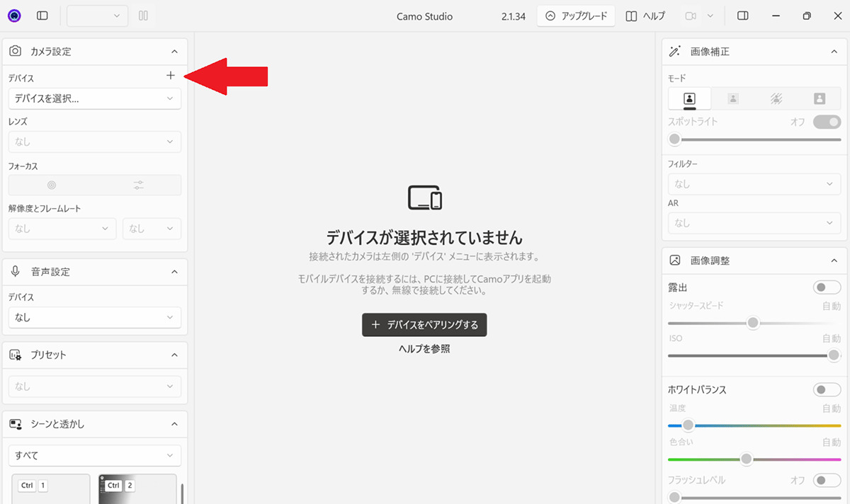
Task: Toggle the フラッシュレベル switch
Action: pyautogui.click(x=827, y=480)
